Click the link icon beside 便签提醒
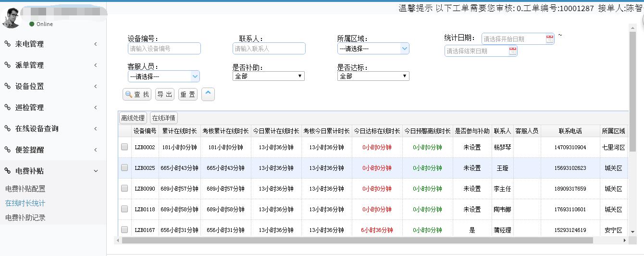The image size is (644, 256). tap(7, 150)
